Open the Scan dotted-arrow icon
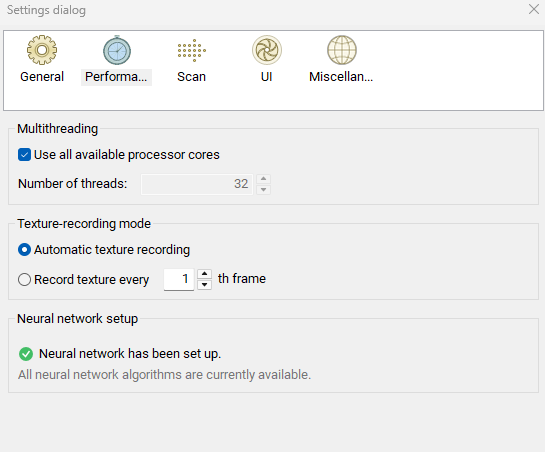The width and height of the screenshot is (545, 452). pyautogui.click(x=192, y=50)
